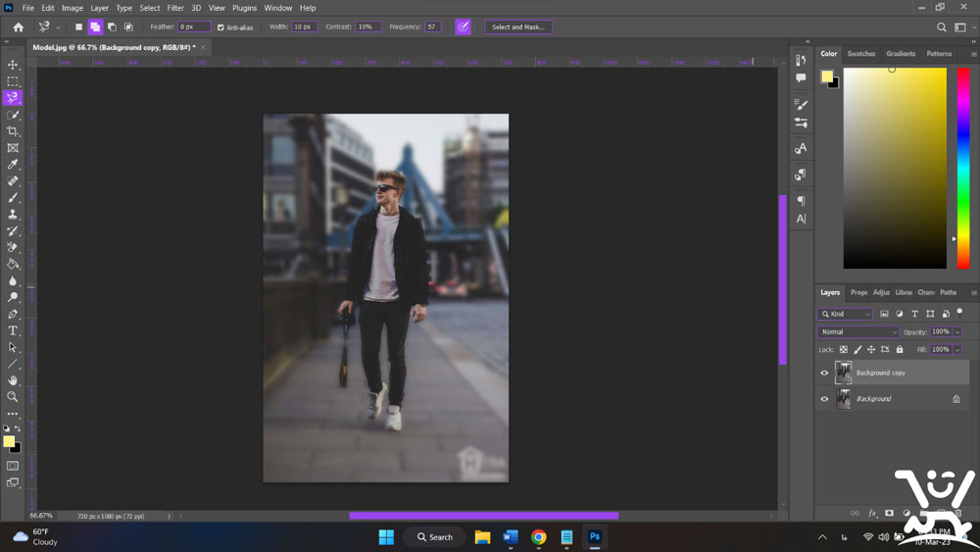Open Windows taskbar Search
This screenshot has height=552, width=980.
pyautogui.click(x=435, y=537)
